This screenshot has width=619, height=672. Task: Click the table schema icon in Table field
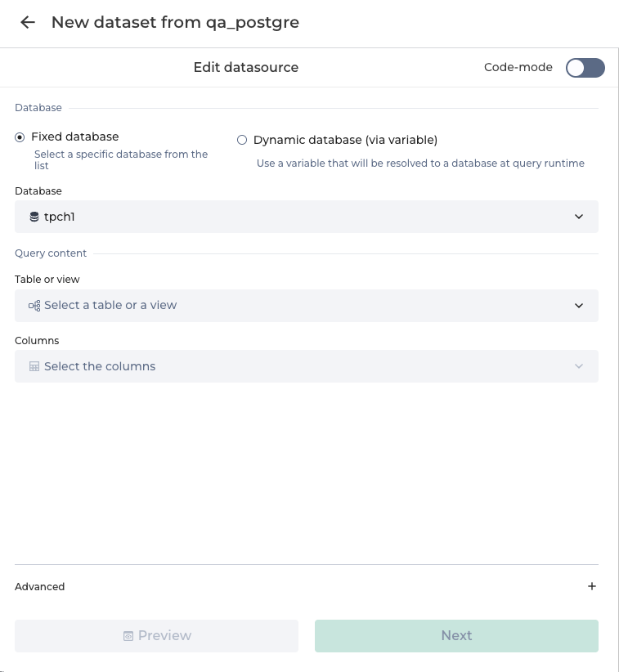(x=34, y=306)
